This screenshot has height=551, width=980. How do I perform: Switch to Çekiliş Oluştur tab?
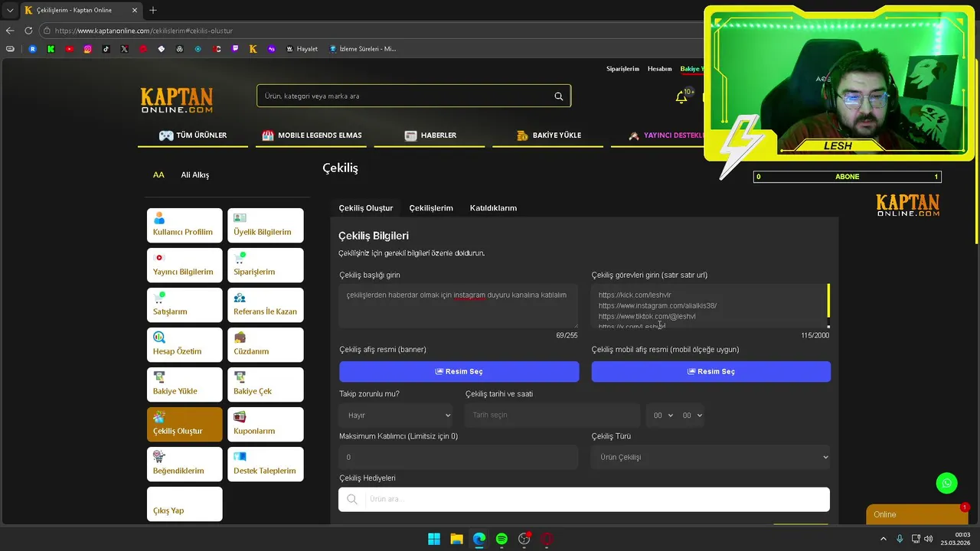(x=366, y=208)
